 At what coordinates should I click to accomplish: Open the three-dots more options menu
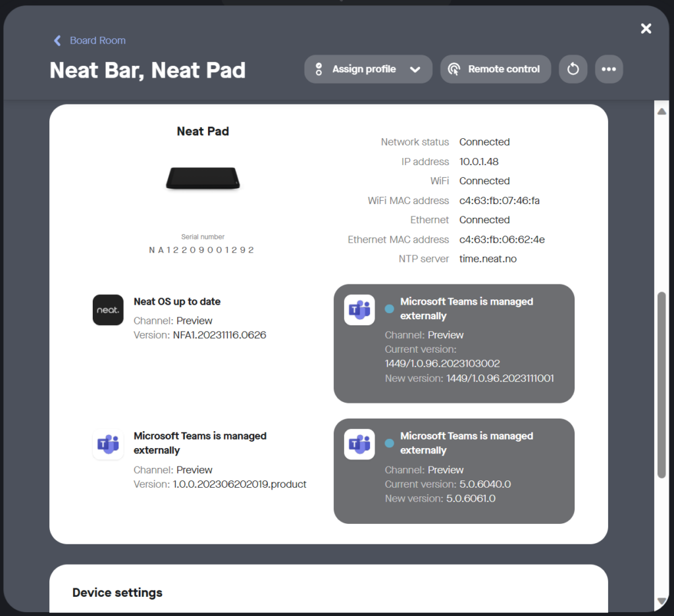pos(609,69)
